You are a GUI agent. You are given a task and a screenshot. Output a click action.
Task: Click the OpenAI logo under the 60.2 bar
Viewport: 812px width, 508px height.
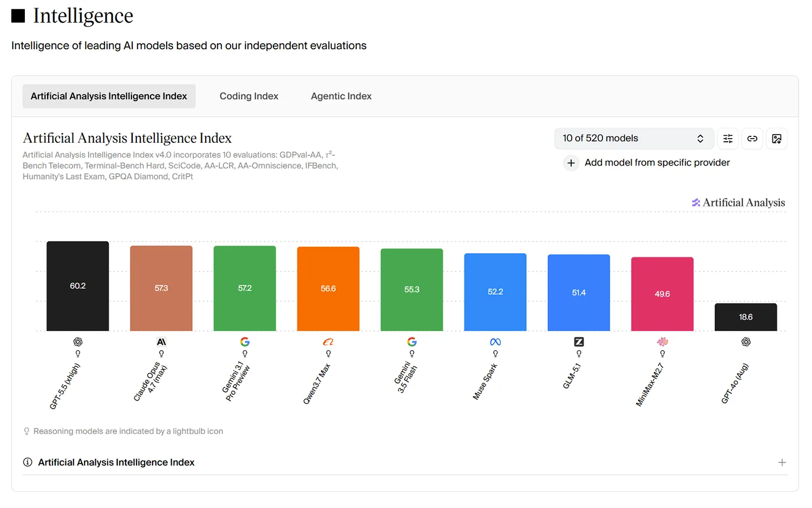pos(78,342)
